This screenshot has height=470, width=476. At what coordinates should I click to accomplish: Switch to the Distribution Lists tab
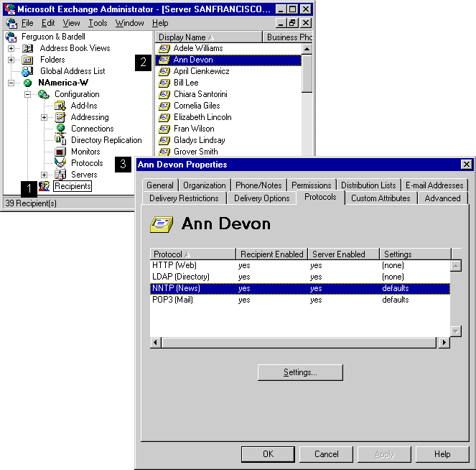pos(368,185)
